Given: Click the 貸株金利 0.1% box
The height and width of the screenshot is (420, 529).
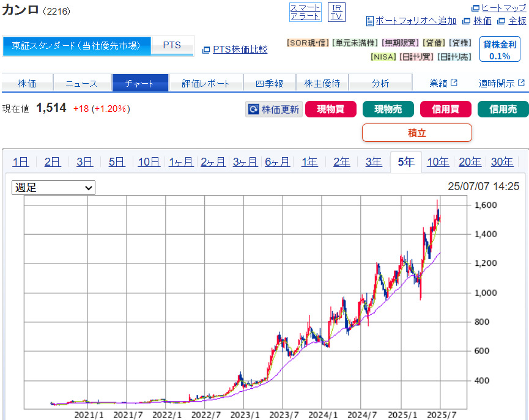Looking at the screenshot, I should click(x=500, y=50).
